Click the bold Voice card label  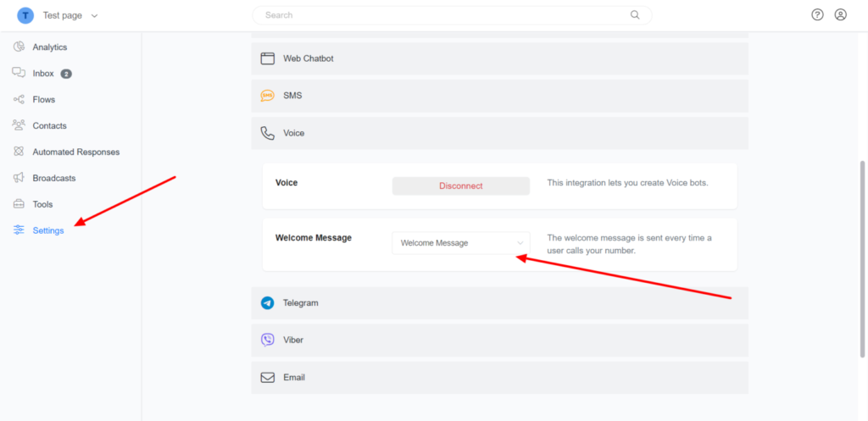tap(287, 182)
